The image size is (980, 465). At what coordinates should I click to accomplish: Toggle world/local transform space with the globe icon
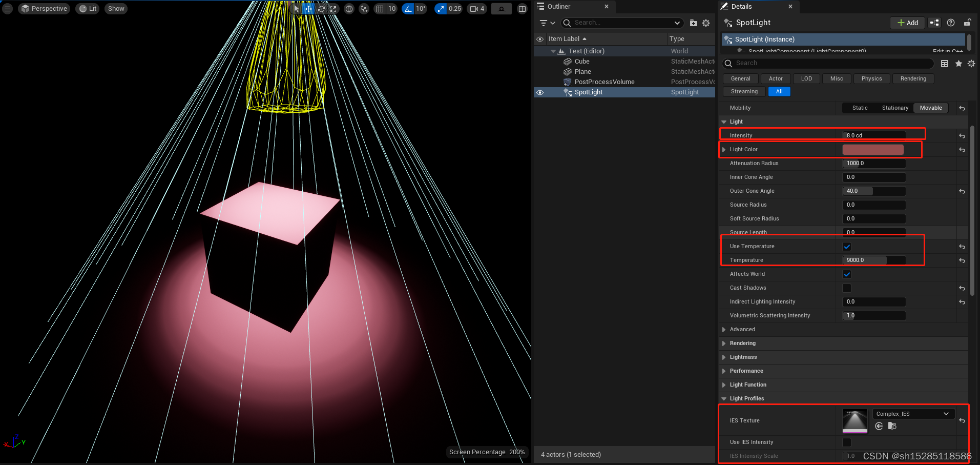coord(348,8)
